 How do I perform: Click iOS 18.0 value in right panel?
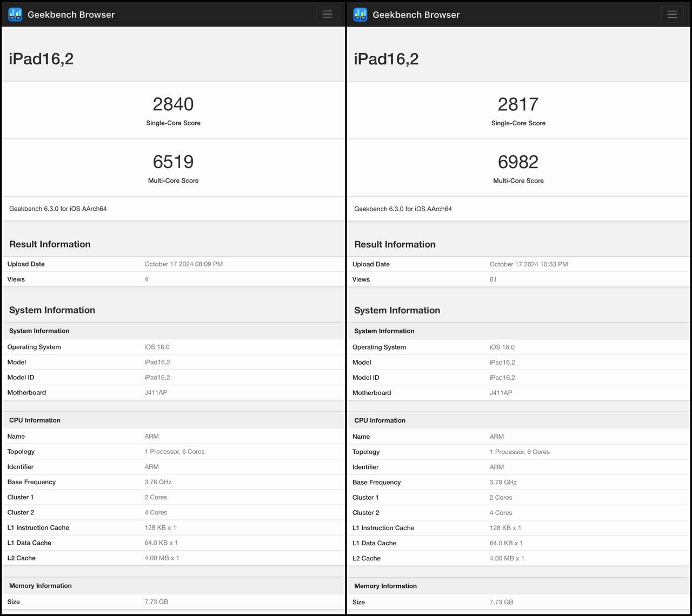[502, 347]
